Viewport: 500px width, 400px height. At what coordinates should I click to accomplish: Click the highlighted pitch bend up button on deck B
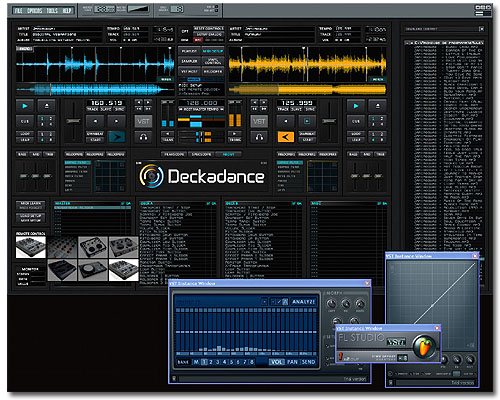pyautogui.click(x=307, y=122)
